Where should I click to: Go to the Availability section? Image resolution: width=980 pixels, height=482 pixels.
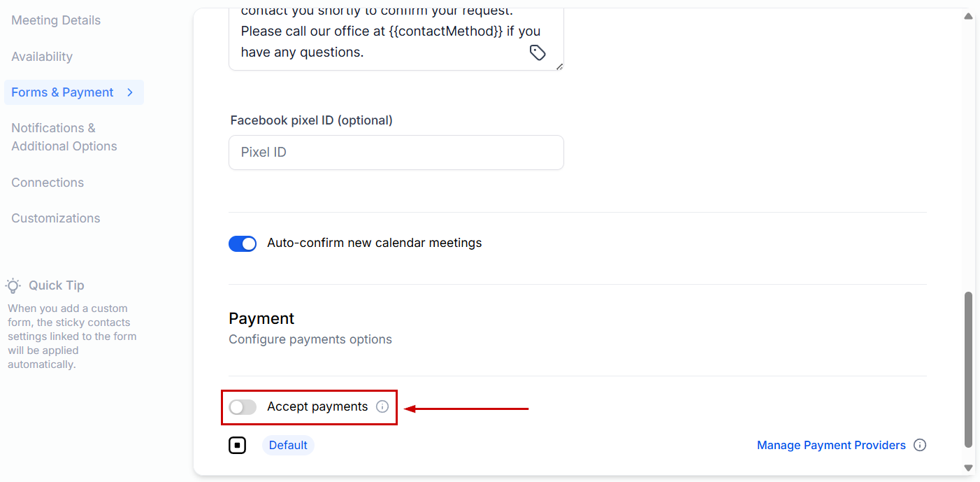42,57
